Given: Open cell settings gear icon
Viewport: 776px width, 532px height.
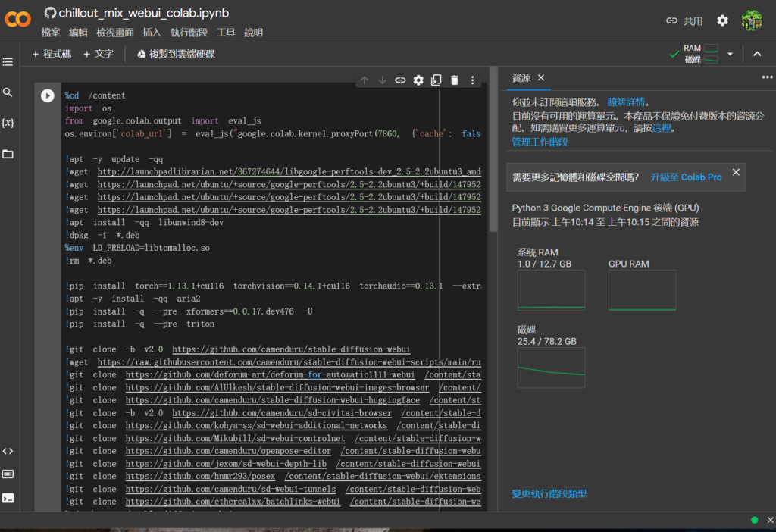Looking at the screenshot, I should tap(418, 80).
